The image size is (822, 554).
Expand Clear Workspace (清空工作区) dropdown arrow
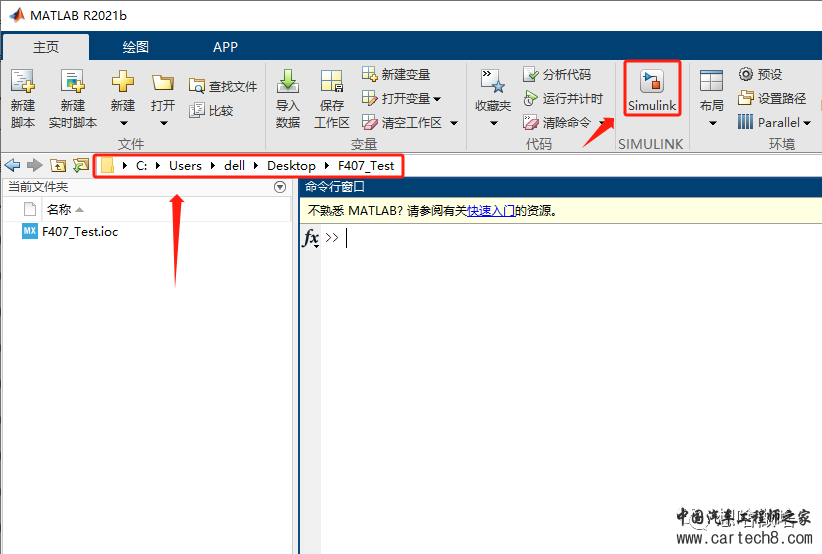(x=454, y=123)
